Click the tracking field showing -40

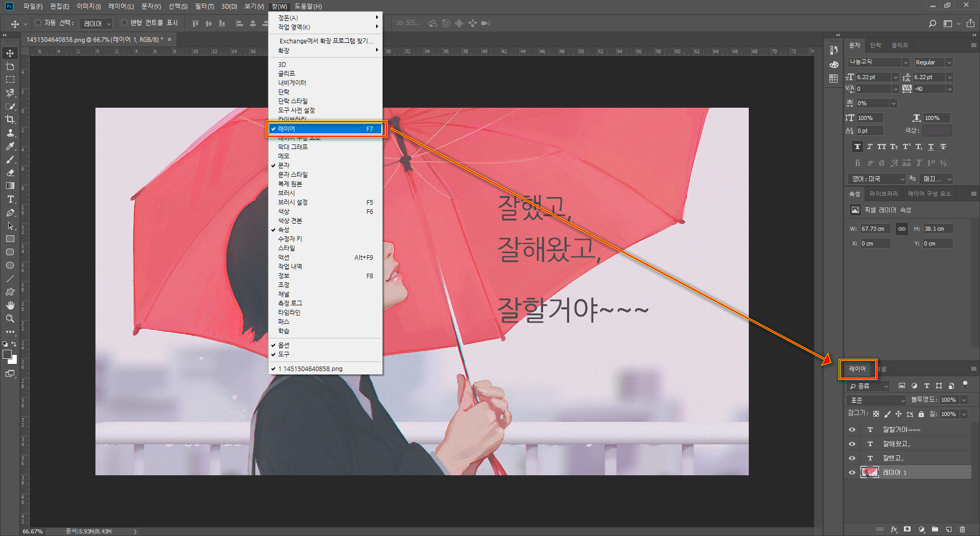(x=929, y=89)
